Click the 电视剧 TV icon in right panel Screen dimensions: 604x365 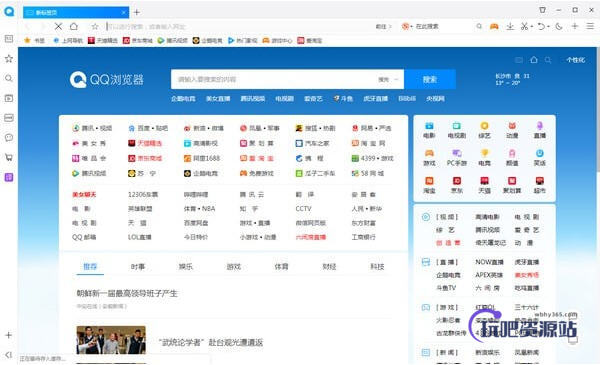point(456,126)
